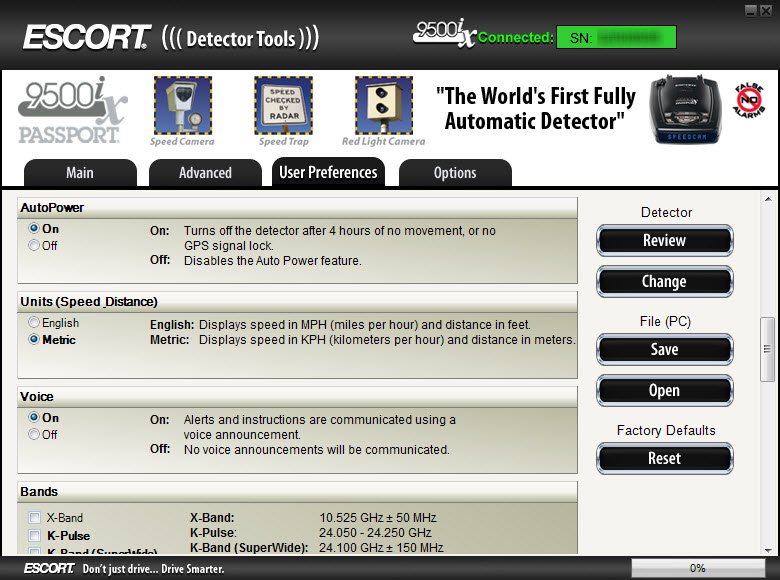This screenshot has width=780, height=580.
Task: Click the 9500ix connected status logo
Action: (x=444, y=33)
